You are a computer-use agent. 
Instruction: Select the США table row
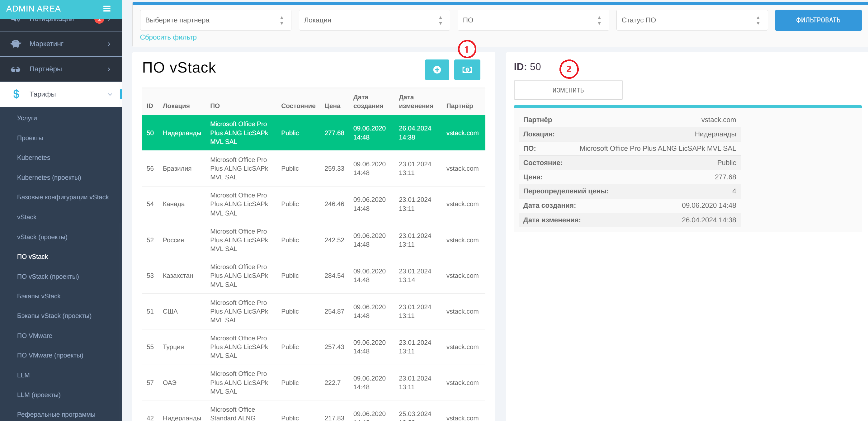pos(314,311)
